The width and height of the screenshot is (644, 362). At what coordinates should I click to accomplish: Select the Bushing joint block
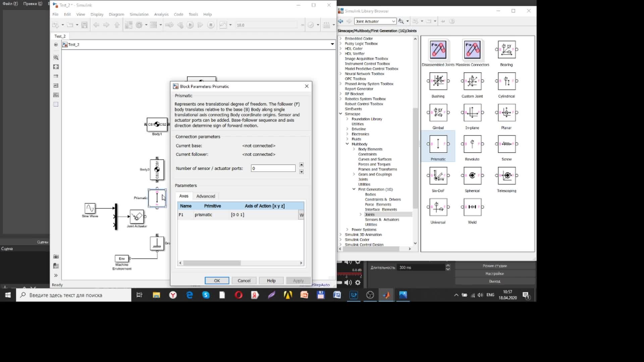(438, 81)
